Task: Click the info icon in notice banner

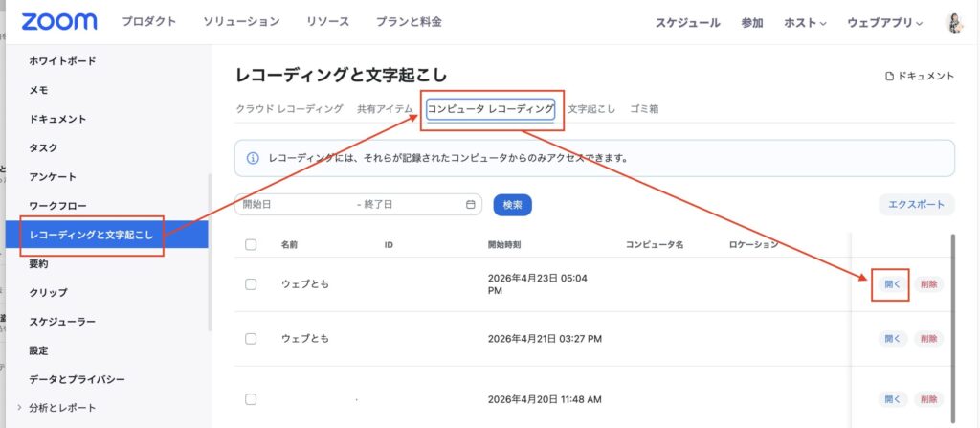Action: [254, 157]
